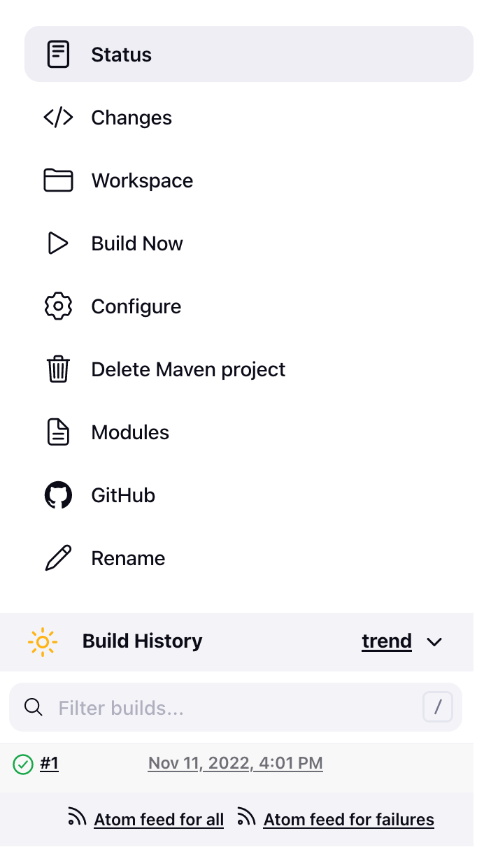Click the sunny build health icon
This screenshot has height=868, width=484.
(43, 641)
